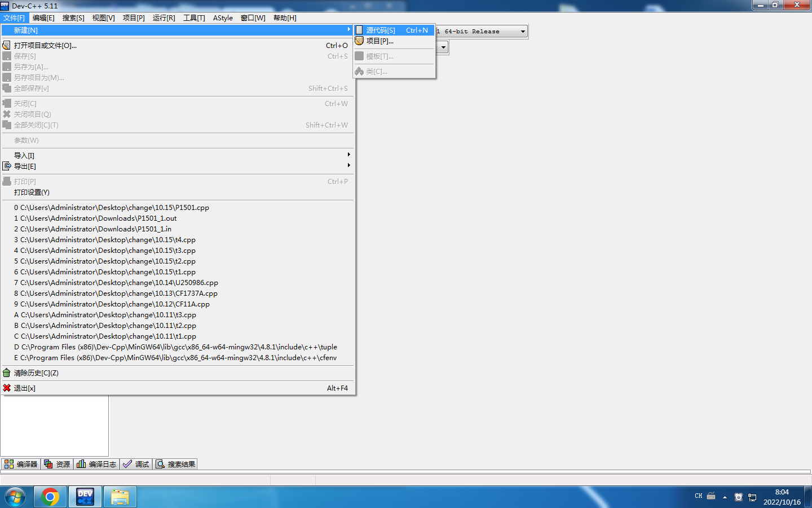Viewport: 812px width, 508px height.
Task: Show hidden system tray icons
Action: pyautogui.click(x=725, y=497)
